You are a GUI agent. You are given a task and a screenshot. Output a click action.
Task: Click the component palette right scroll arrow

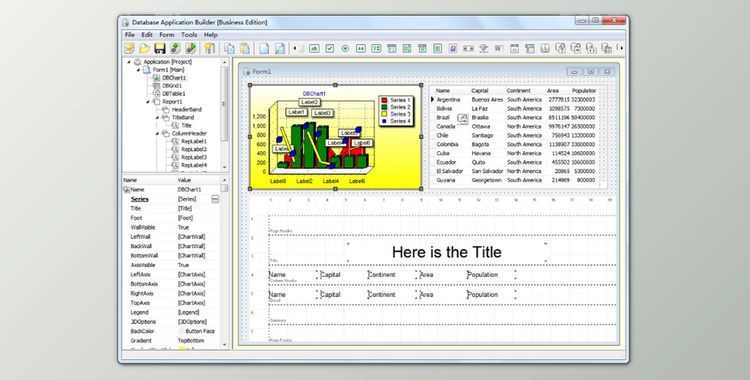(x=621, y=48)
